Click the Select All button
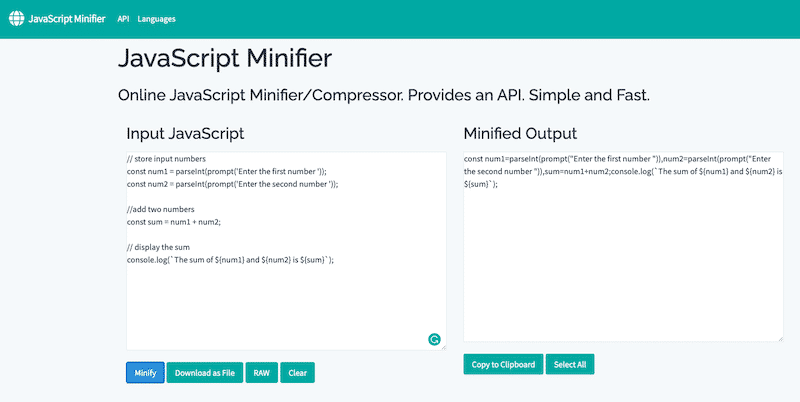 pyautogui.click(x=570, y=364)
